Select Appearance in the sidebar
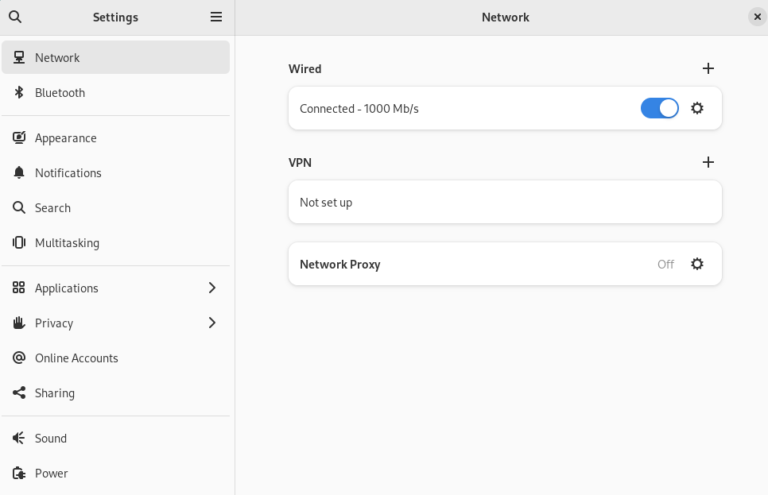768x495 pixels. pyautogui.click(x=66, y=138)
